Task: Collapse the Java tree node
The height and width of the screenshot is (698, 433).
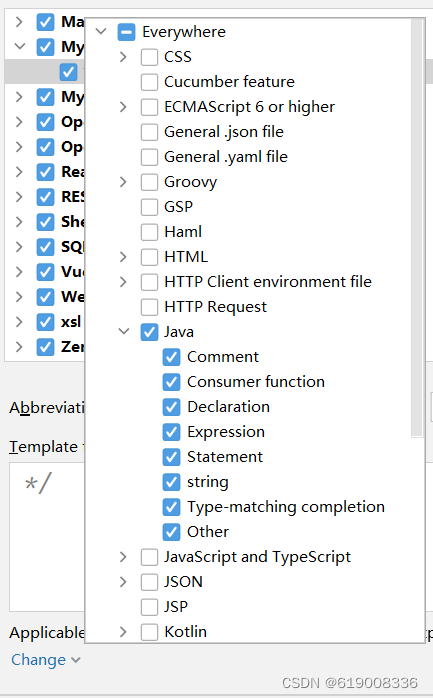Action: [124, 332]
